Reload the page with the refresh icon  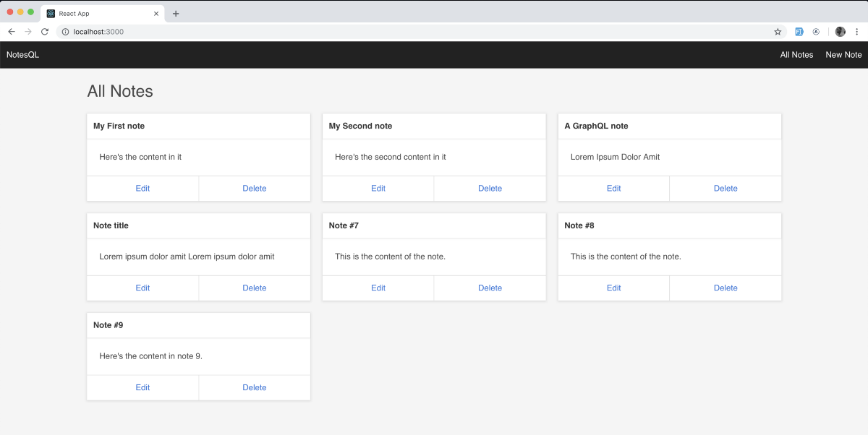point(45,32)
